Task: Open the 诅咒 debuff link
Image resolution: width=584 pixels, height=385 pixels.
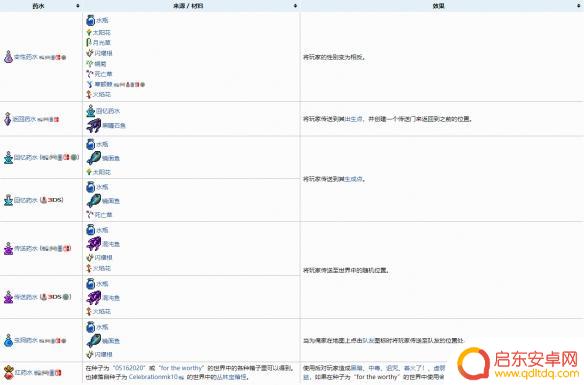Action: [x=392, y=368]
